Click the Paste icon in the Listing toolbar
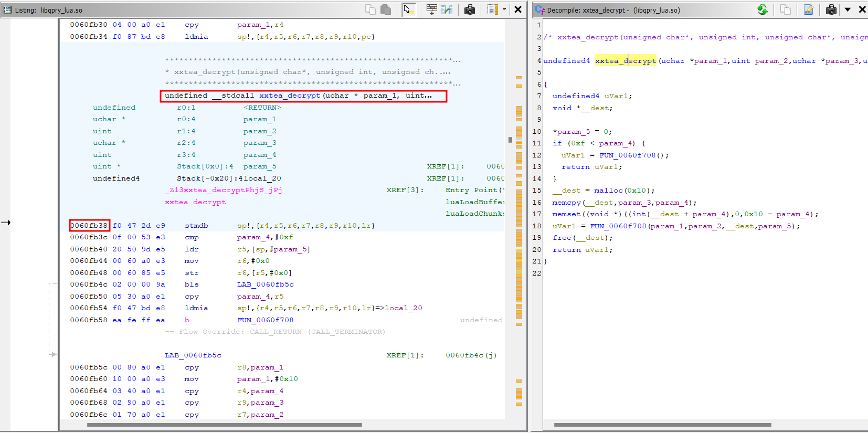This screenshot has height=433, width=868. click(386, 9)
